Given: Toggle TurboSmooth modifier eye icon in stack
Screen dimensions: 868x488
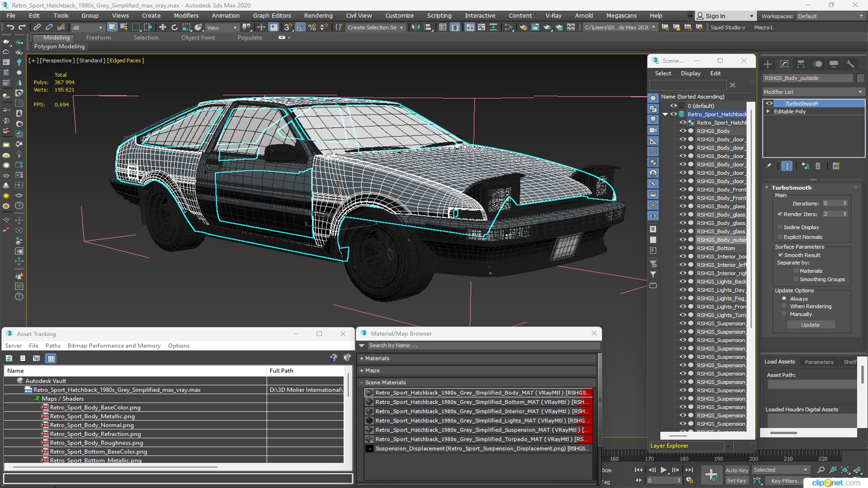Looking at the screenshot, I should tap(769, 103).
